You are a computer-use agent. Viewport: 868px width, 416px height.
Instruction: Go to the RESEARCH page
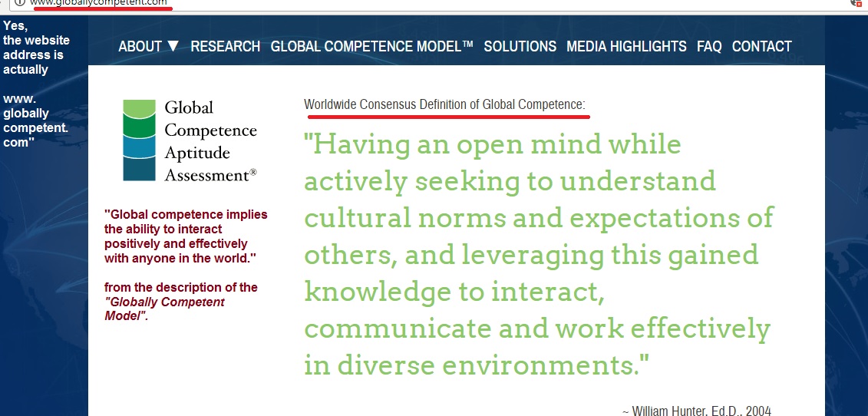(226, 47)
